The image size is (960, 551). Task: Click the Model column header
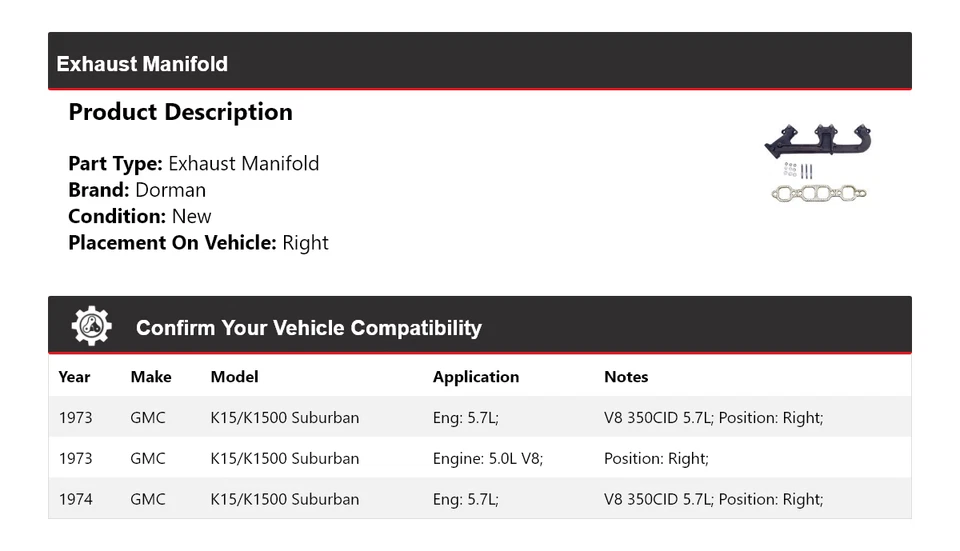click(234, 377)
